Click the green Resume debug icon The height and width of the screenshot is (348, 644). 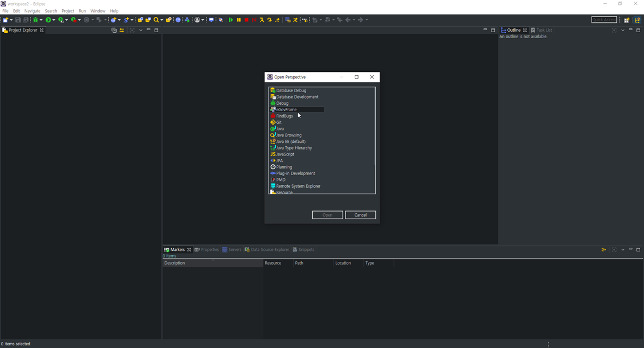[231, 20]
